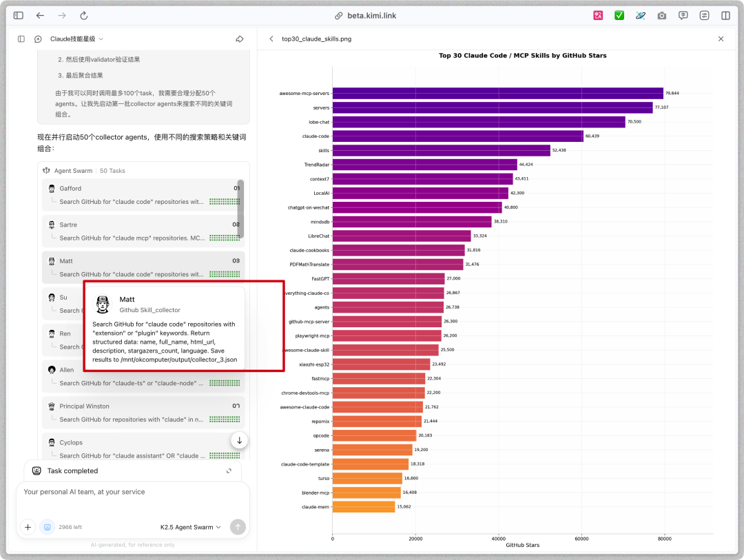
Task: Start a new chat conversation
Action: [38, 39]
